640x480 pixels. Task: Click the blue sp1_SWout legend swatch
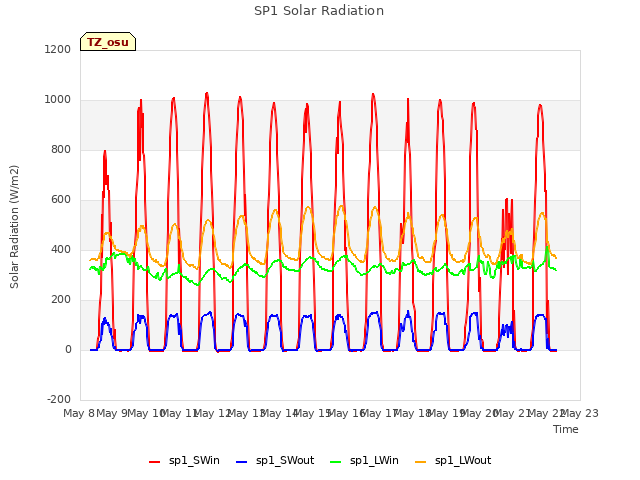click(242, 462)
